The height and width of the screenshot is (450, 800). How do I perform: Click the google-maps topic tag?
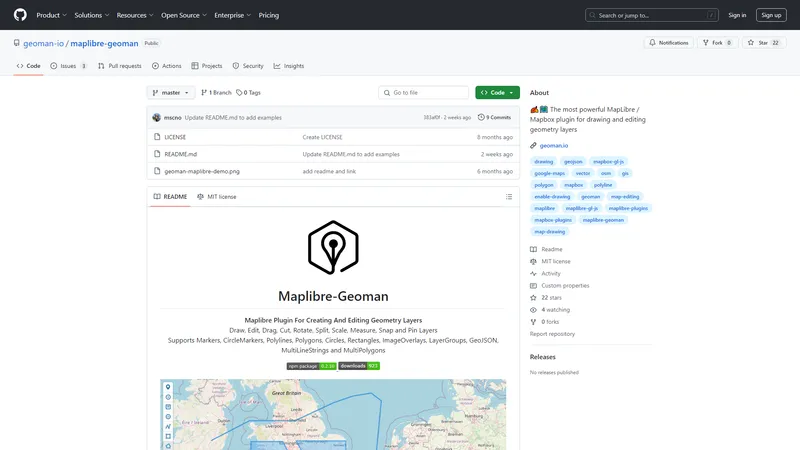pos(549,173)
